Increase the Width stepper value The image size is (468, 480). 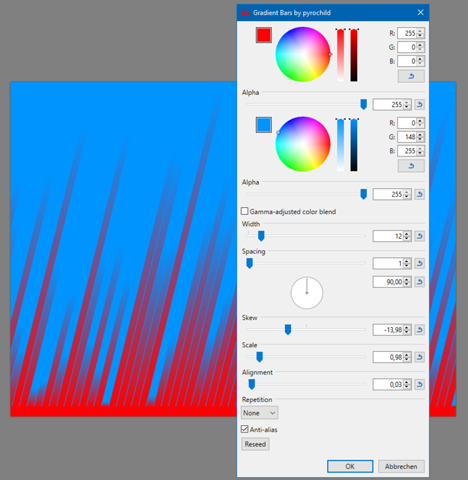(x=407, y=234)
